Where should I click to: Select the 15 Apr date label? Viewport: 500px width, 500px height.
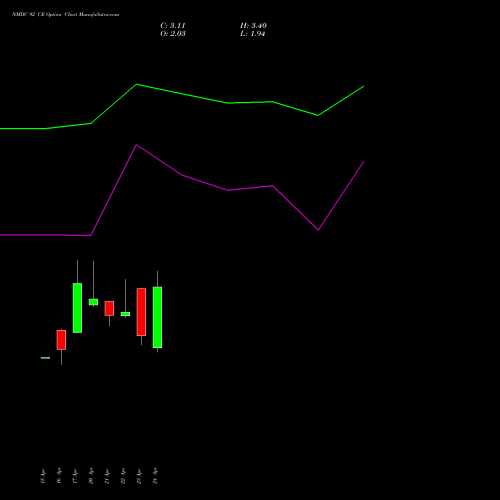coord(43,476)
